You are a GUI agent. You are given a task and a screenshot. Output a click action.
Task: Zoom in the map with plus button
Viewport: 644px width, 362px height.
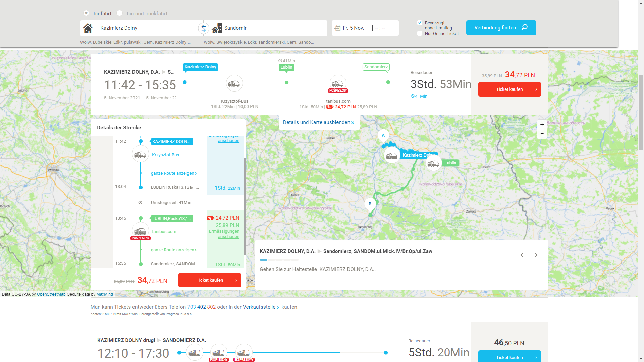click(x=542, y=124)
